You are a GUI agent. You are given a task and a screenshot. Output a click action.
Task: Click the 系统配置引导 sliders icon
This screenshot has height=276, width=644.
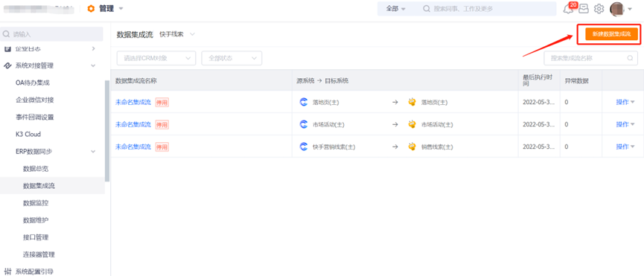[7, 272]
